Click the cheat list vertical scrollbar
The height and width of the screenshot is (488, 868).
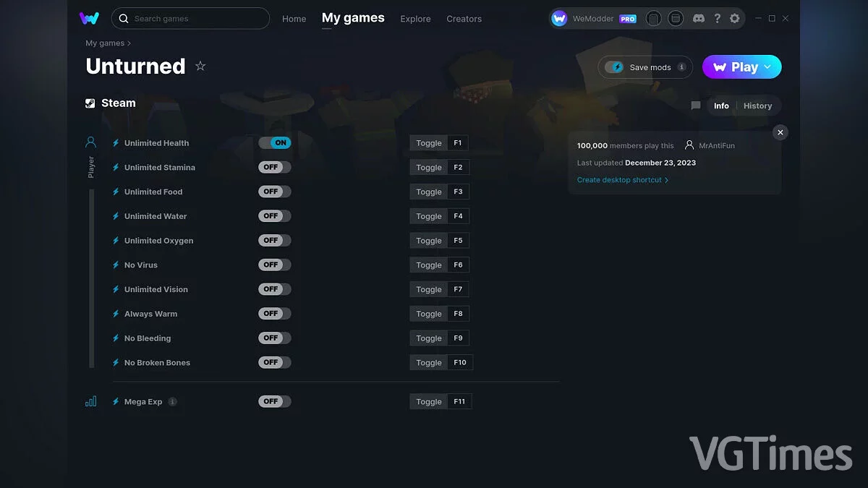92,278
